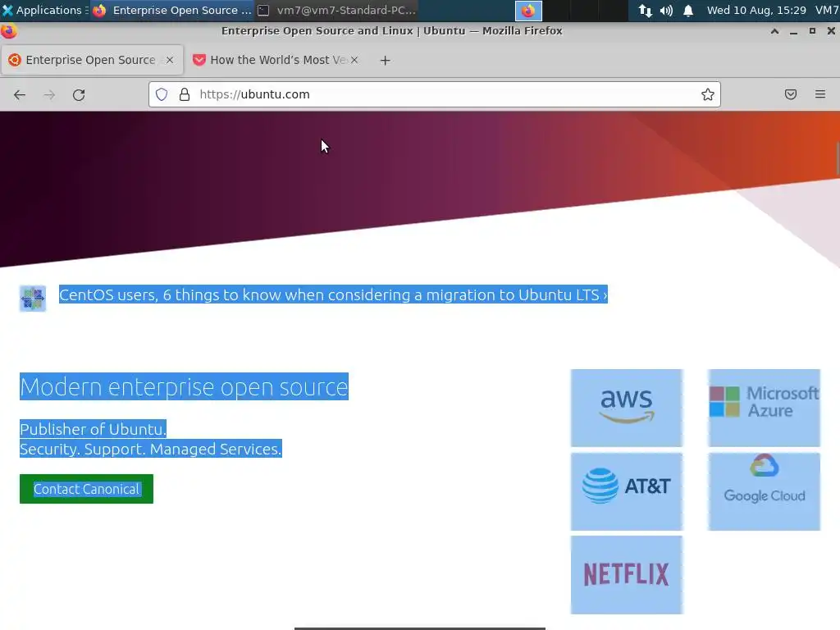Close the How the World's Most tab
Screen dimensions: 840x630
(354, 60)
